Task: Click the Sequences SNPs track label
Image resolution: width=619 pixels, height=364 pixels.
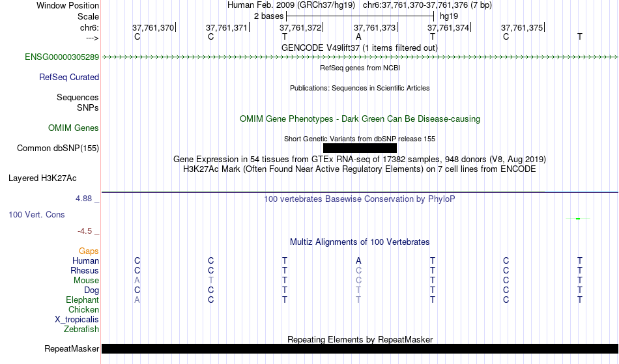Action: click(x=78, y=102)
